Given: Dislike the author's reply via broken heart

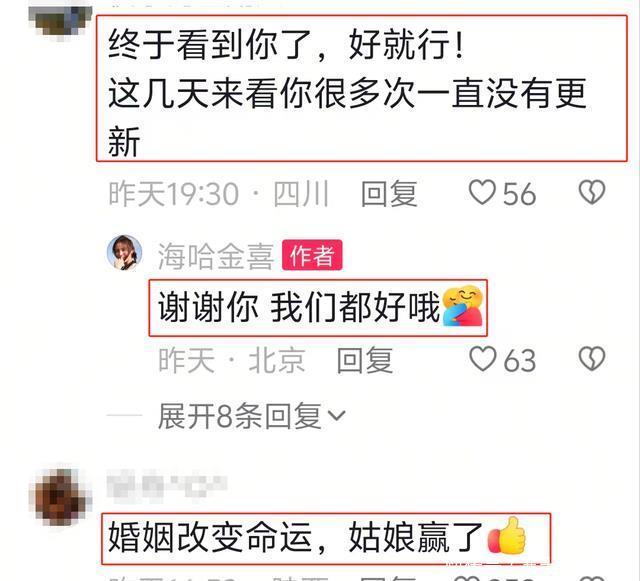Looking at the screenshot, I should 592,359.
